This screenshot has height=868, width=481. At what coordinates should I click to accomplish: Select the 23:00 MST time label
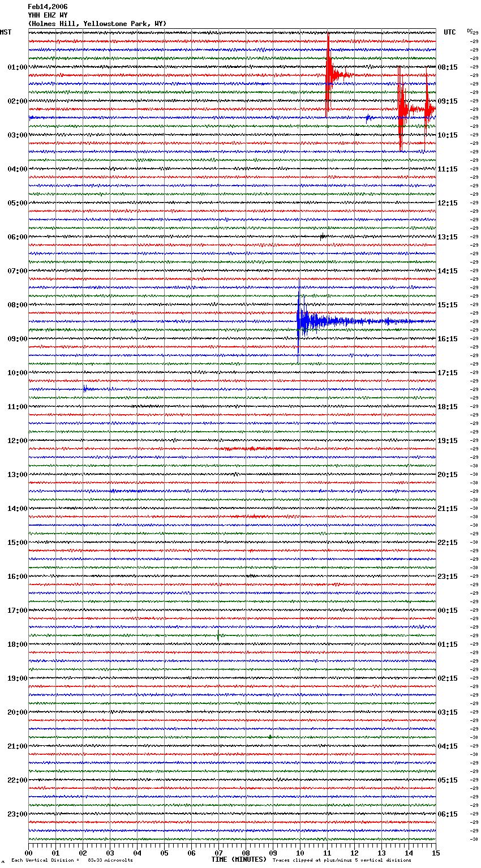(17, 814)
